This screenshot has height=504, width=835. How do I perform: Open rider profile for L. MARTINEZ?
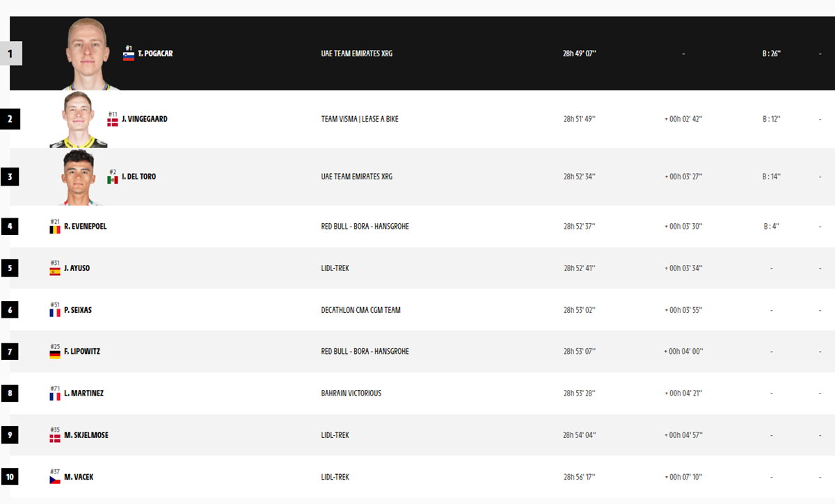(x=83, y=393)
